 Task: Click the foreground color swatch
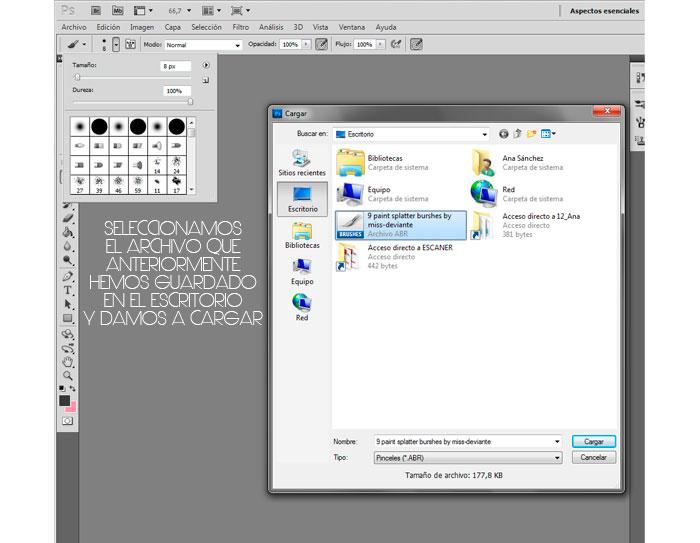pos(65,400)
